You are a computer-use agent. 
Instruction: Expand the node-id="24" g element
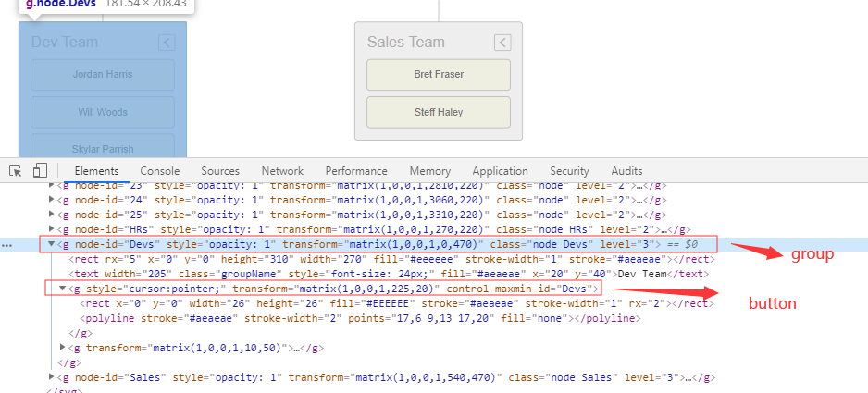pyautogui.click(x=52, y=199)
